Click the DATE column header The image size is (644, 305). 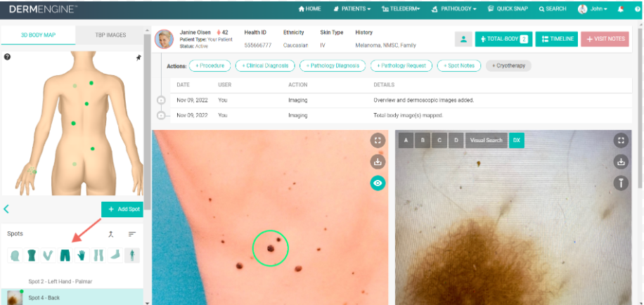pyautogui.click(x=183, y=85)
